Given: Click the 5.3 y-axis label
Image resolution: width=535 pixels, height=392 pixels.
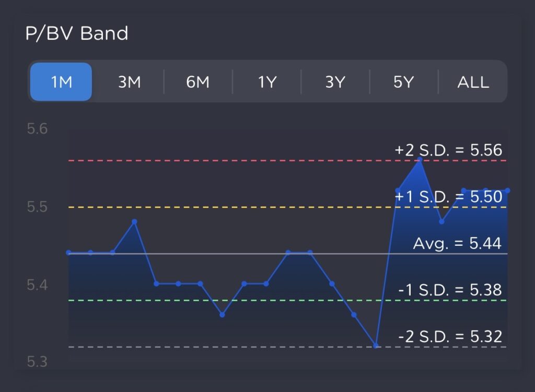Looking at the screenshot, I should click(x=37, y=361).
